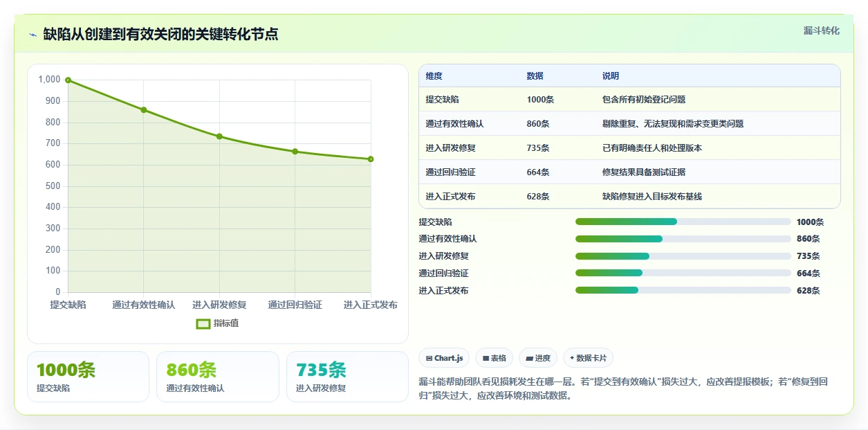The height and width of the screenshot is (430, 868).
Task: Click the sparkle icon in the 数据卡片 chip
Action: tap(572, 358)
